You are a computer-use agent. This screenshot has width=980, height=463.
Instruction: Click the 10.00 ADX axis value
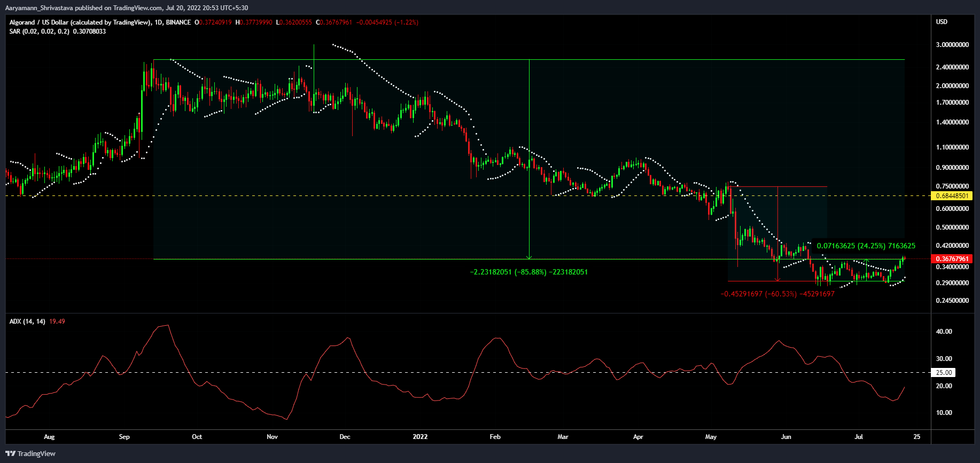coord(944,413)
